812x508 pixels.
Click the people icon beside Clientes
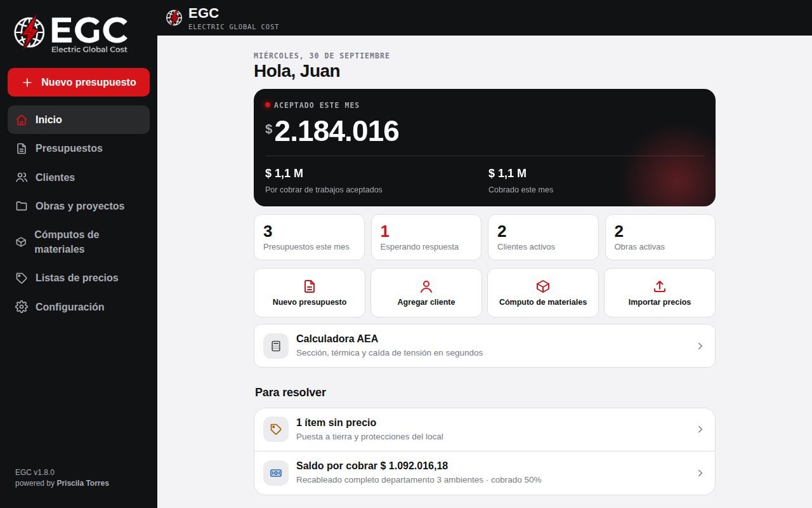pos(22,178)
